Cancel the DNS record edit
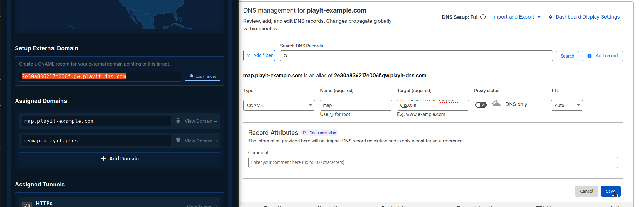Image resolution: width=644 pixels, height=207 pixels. (x=586, y=191)
